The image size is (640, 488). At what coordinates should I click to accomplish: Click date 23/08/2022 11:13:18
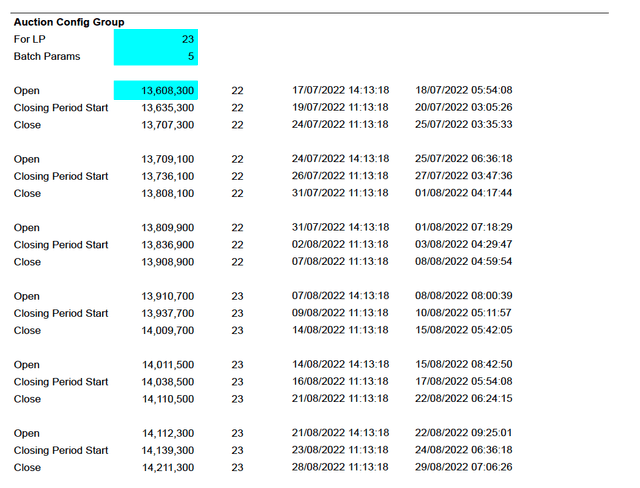tap(340, 450)
